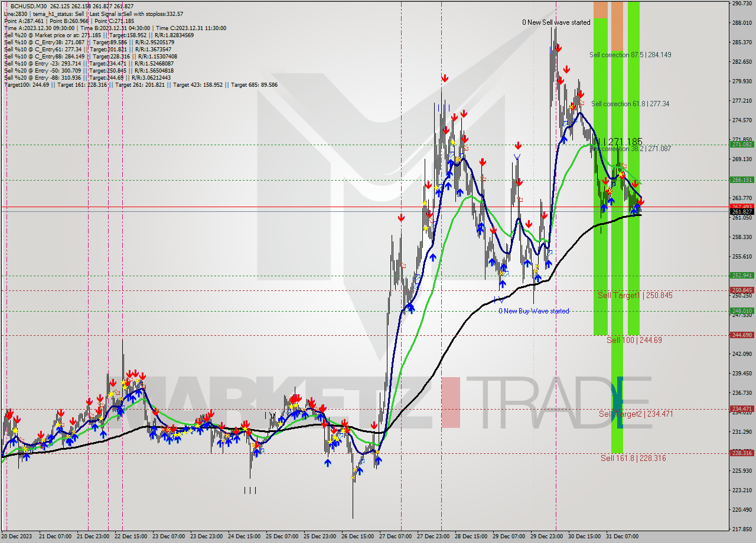Click the '20 Dec 2023' time axis label

pos(17,537)
